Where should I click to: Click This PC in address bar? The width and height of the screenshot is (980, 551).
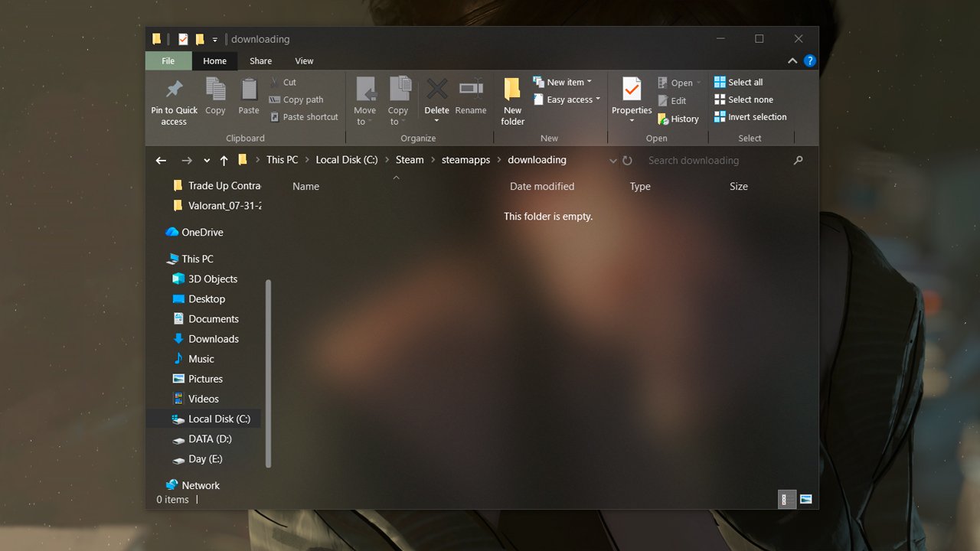282,160
